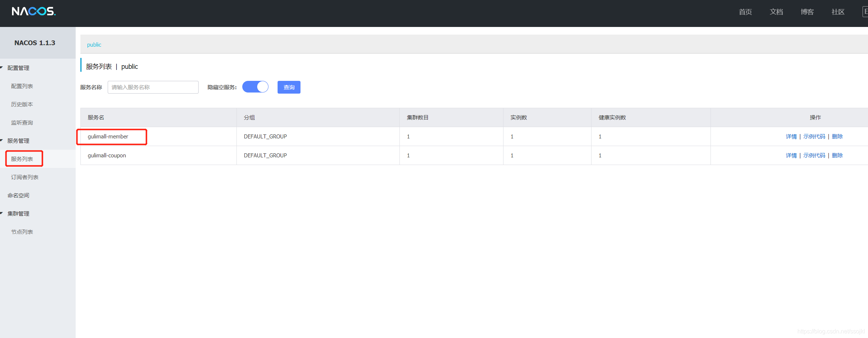Click the NACOS 1.1.3 version label
The image size is (868, 338).
[x=35, y=43]
